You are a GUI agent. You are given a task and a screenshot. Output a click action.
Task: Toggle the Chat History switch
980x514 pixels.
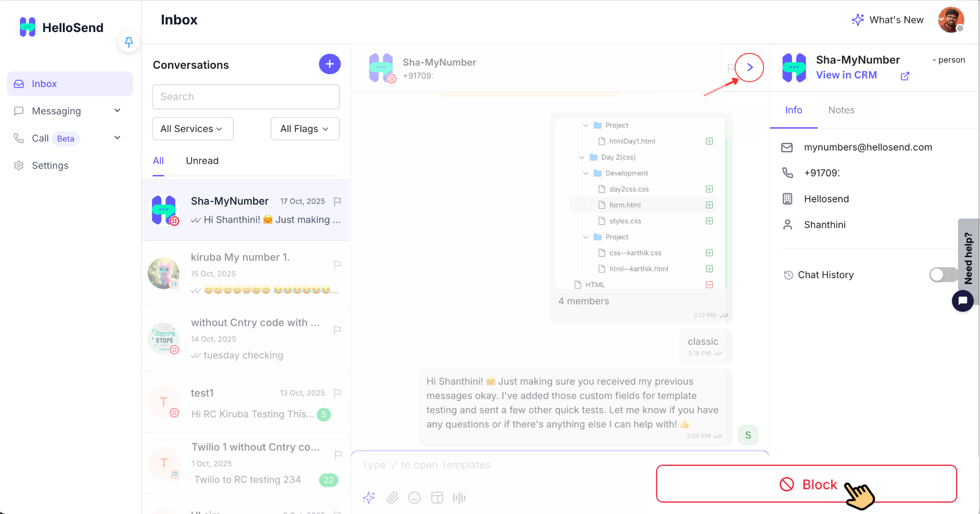(943, 274)
